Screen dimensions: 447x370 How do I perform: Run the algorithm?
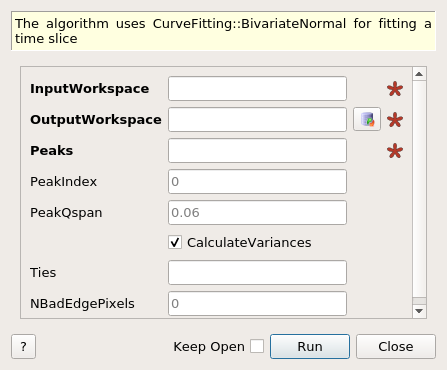tap(310, 347)
